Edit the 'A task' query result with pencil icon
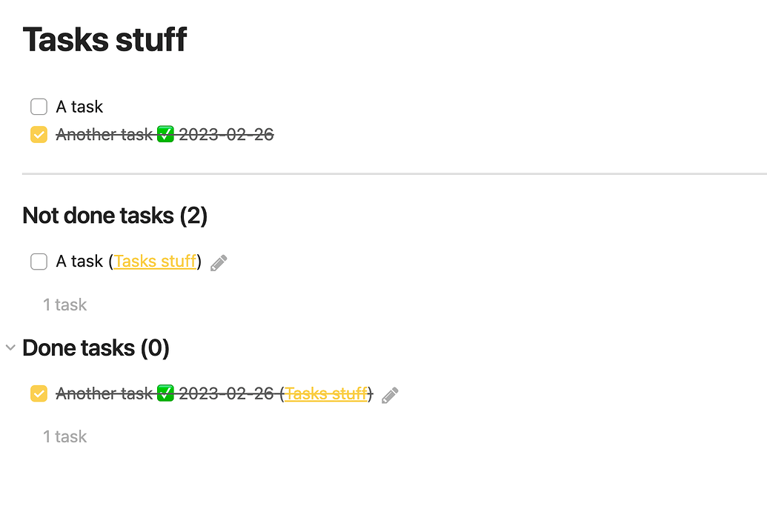Image resolution: width=767 pixels, height=532 pixels. click(219, 262)
